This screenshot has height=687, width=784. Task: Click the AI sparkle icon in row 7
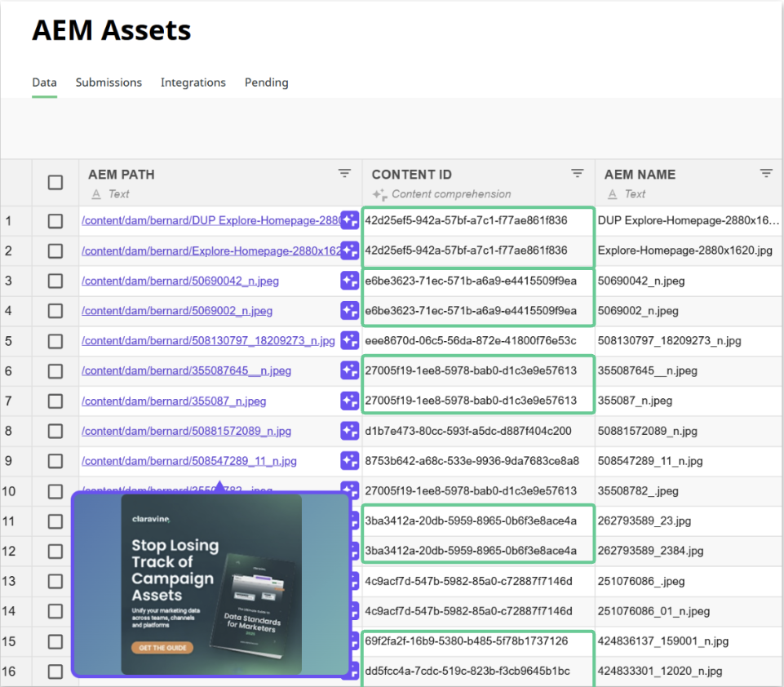[349, 401]
